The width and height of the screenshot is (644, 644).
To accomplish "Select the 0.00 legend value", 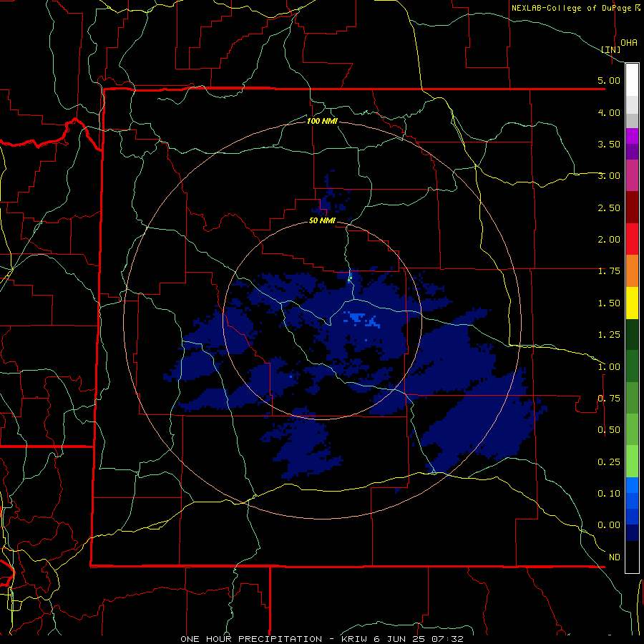I will click(x=609, y=525).
